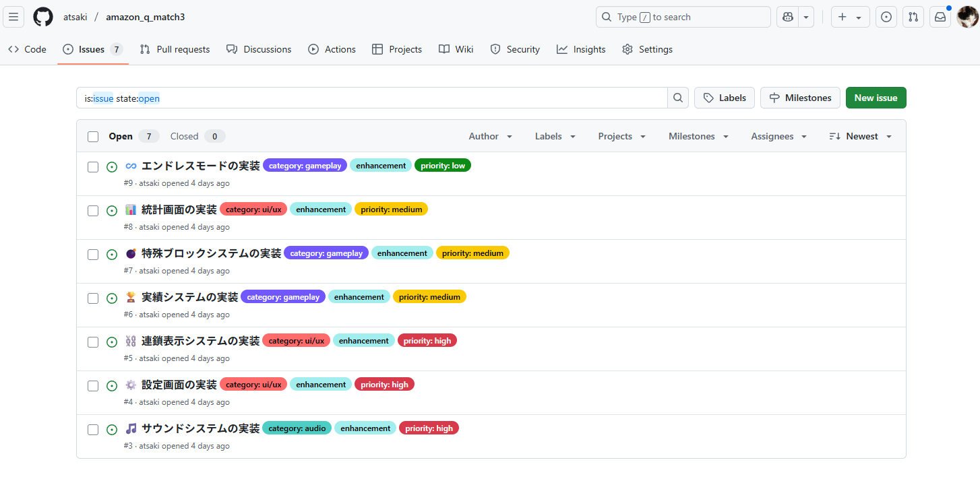This screenshot has width=980, height=487.
Task: Check the box for 実績システムの実装
Action: coord(93,298)
